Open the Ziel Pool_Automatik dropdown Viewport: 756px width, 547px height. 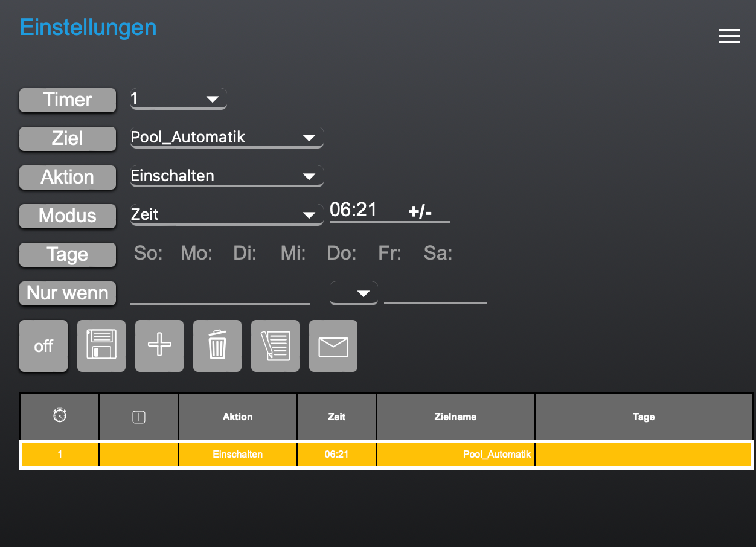coord(227,137)
